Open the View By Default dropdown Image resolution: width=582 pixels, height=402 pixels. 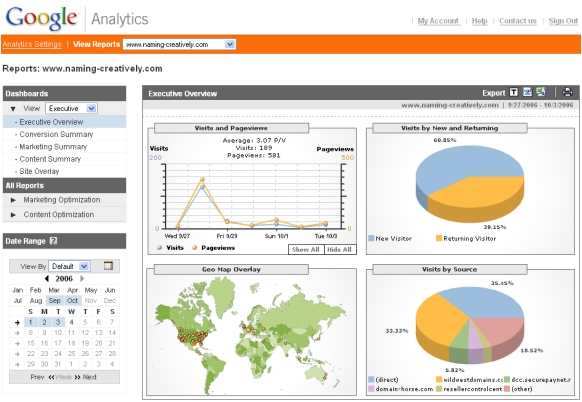(x=69, y=266)
